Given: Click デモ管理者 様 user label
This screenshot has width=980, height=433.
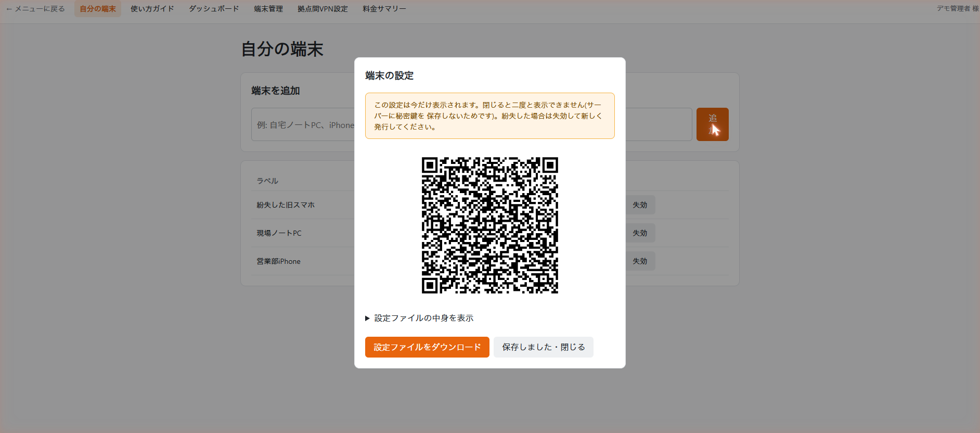Looking at the screenshot, I should tap(958, 8).
